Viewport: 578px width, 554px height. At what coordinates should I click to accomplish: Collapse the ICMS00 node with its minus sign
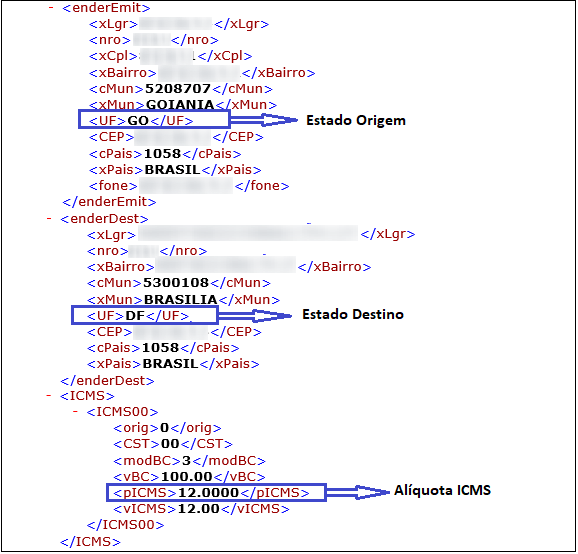[75, 411]
